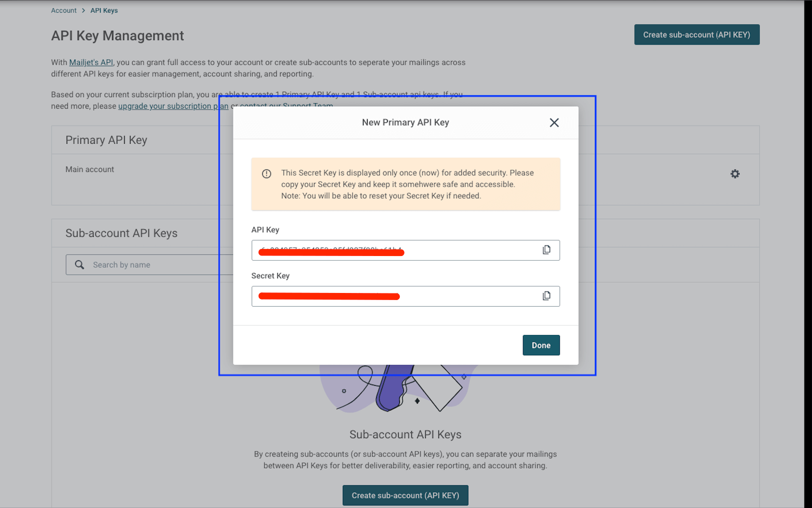The image size is (812, 508).
Task: Click the search magnifier icon
Action: coord(79,265)
